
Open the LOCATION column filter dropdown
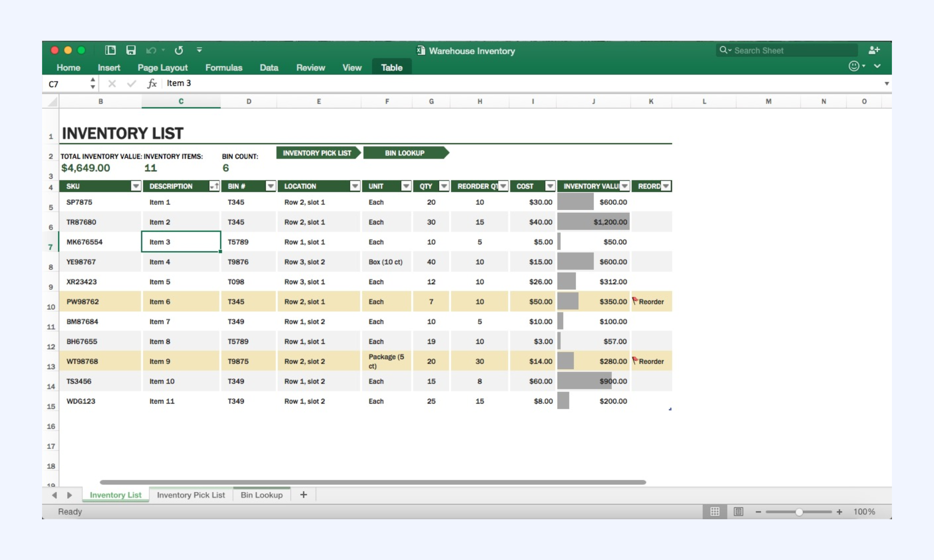point(355,186)
